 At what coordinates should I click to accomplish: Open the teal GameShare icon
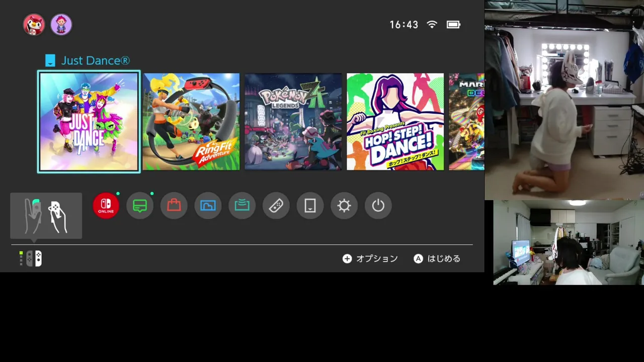242,206
